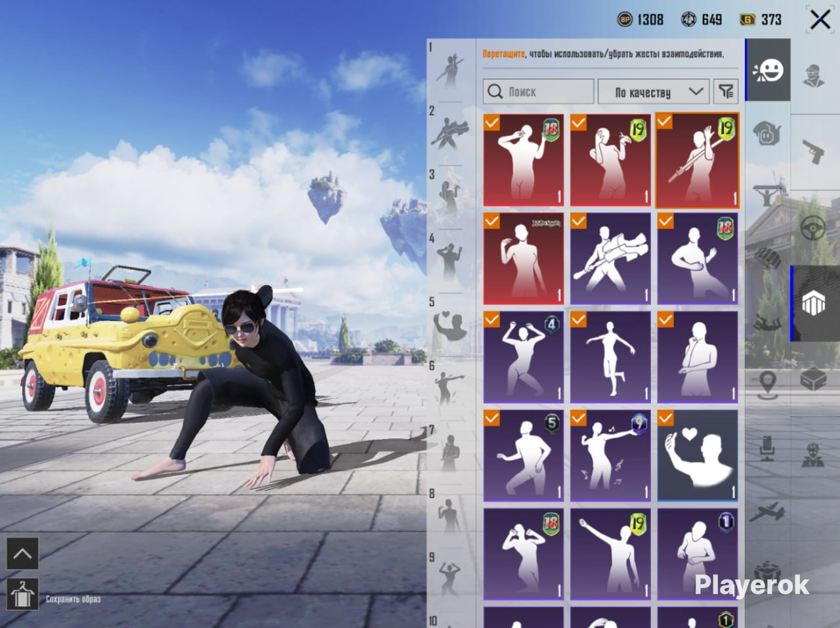The image size is (840, 628).
Task: Pick the outstretched arm emote, badge 19
Action: pyautogui.click(x=610, y=554)
